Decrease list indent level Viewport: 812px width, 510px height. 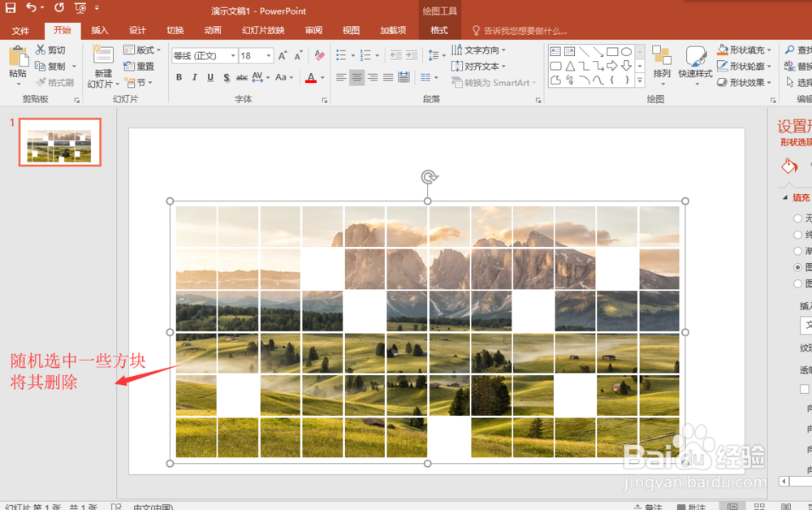[x=395, y=55]
